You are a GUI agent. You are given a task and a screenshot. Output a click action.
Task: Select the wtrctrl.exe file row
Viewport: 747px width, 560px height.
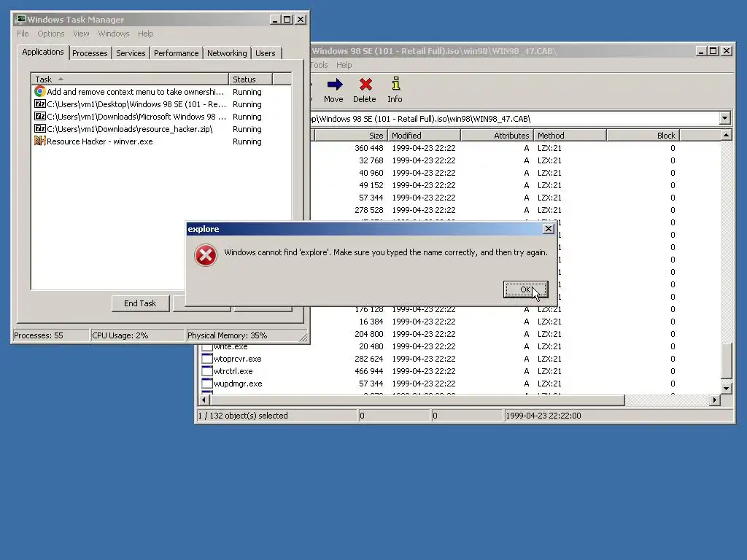pos(460,371)
